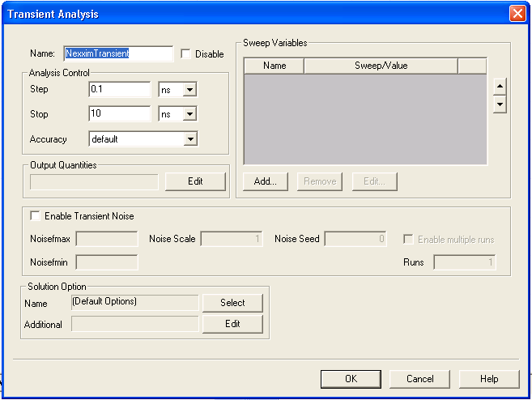532x400 pixels.
Task: Click Edit button for Additional options
Action: click(232, 324)
